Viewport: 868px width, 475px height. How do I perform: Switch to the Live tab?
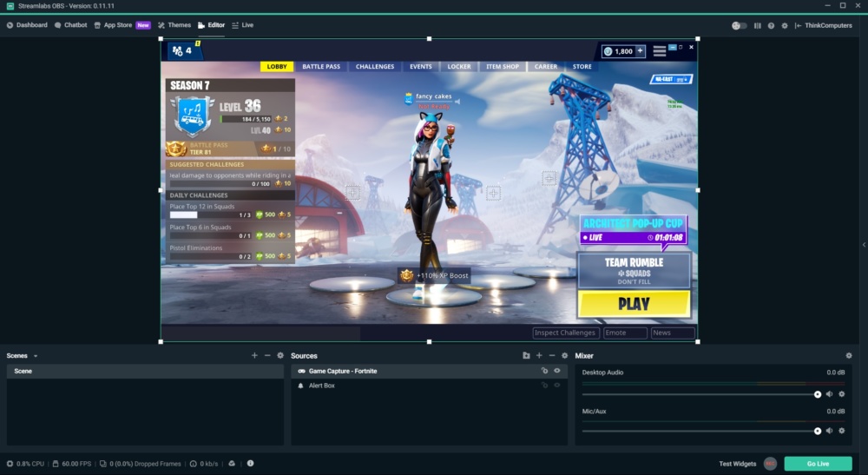[242, 25]
